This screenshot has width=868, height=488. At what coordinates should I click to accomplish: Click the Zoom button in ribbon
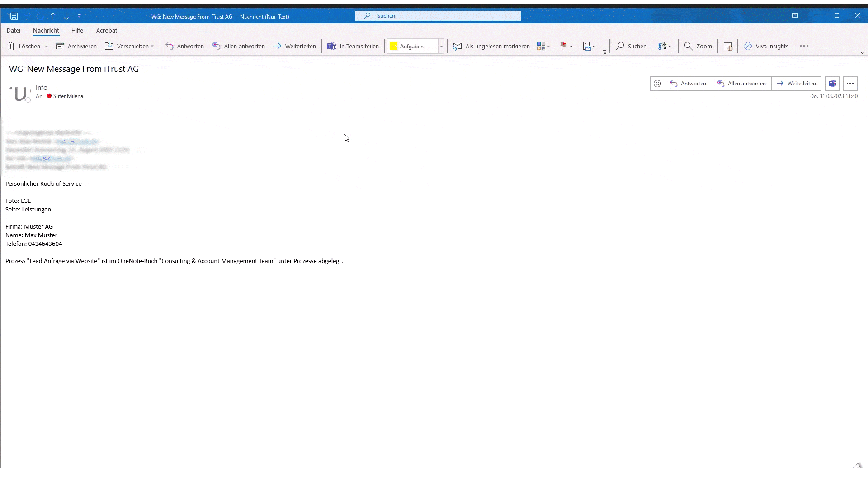tap(698, 46)
